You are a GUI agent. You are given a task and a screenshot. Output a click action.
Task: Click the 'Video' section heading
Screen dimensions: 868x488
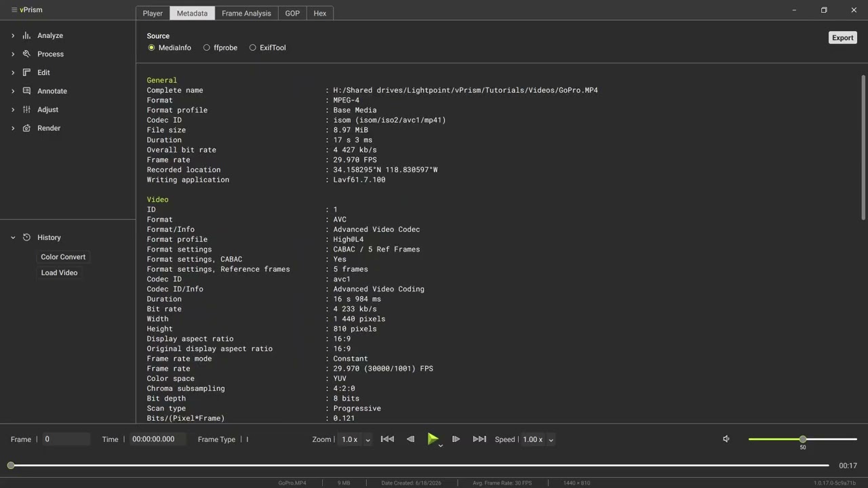[x=157, y=199]
